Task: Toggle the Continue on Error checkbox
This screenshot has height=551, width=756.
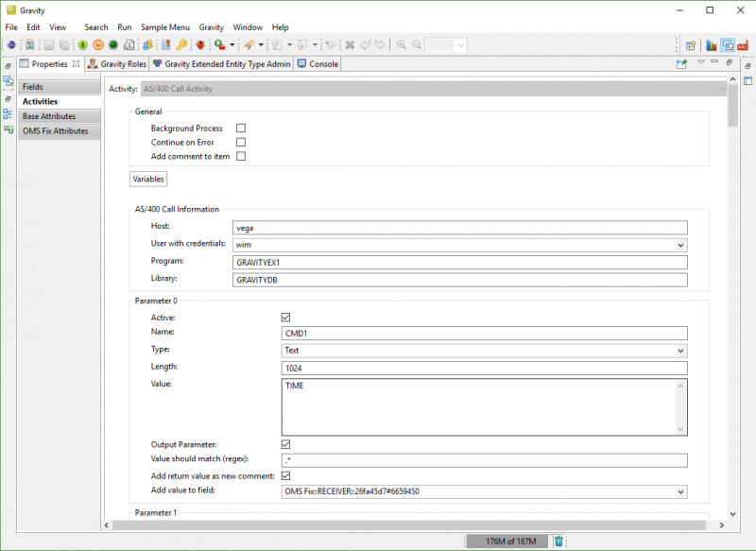Action: tap(241, 143)
